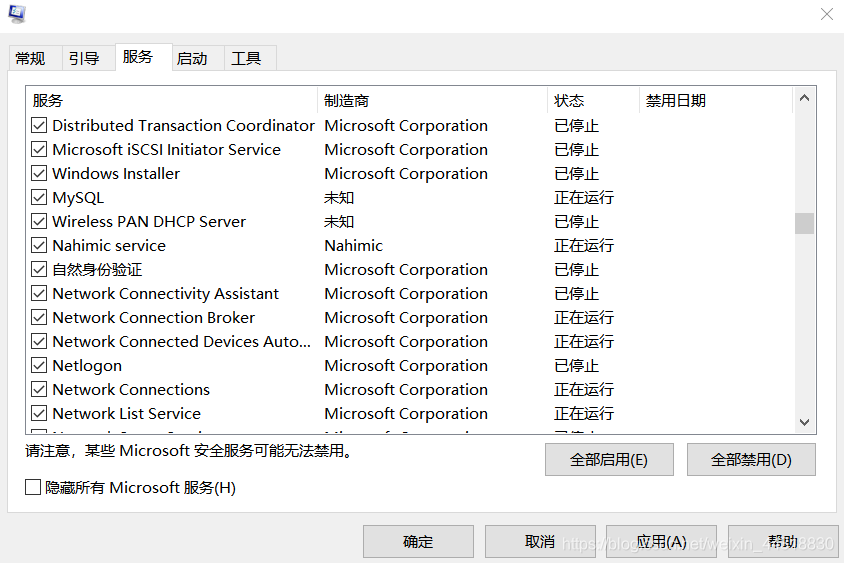Click the services list scrollbar thumb

(x=805, y=223)
